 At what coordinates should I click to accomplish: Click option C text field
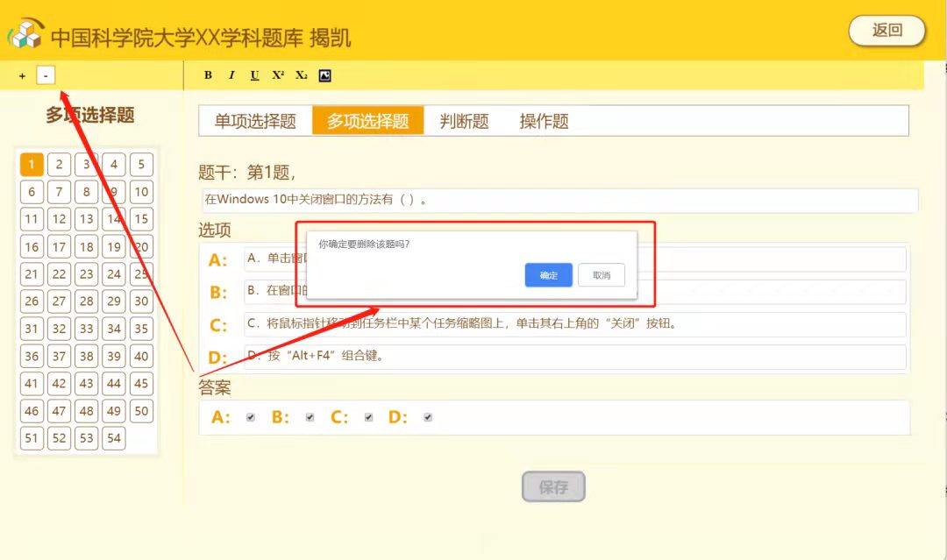[x=574, y=324]
